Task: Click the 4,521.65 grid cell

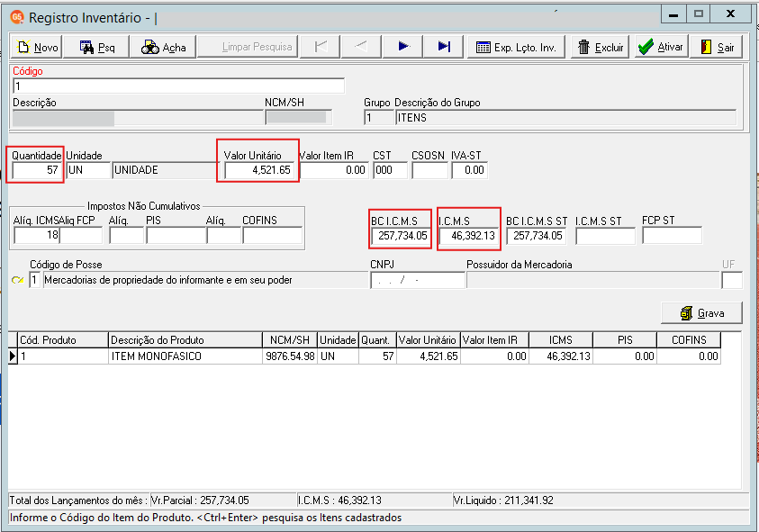Action: [429, 356]
